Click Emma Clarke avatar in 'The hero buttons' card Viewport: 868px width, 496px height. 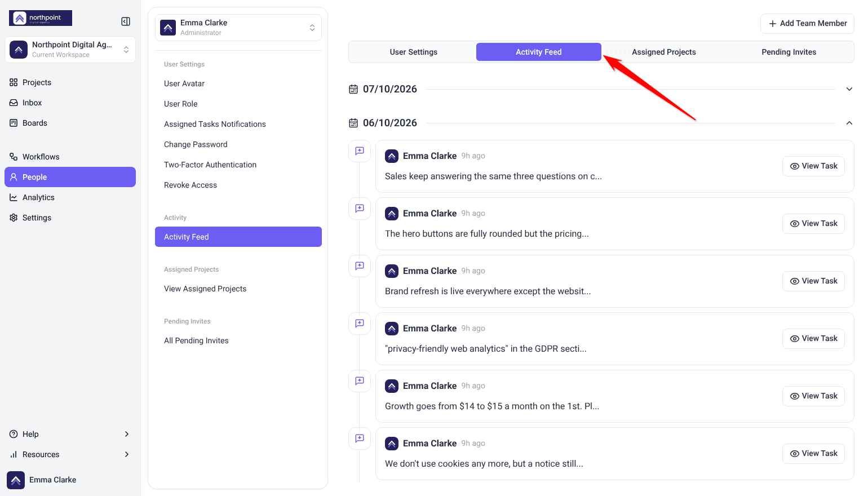(x=392, y=214)
